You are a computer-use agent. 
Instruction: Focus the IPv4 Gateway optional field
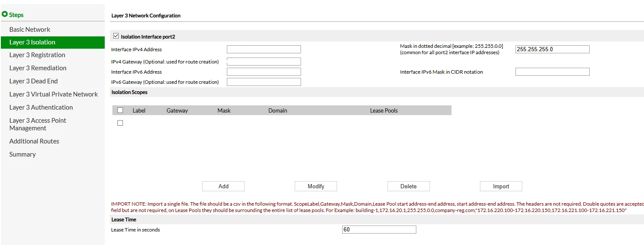click(264, 62)
